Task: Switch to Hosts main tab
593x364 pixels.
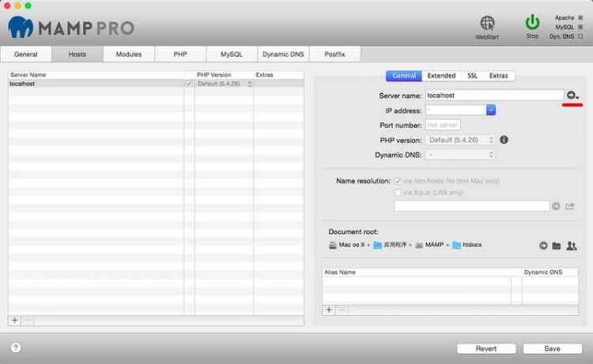Action: (x=77, y=54)
